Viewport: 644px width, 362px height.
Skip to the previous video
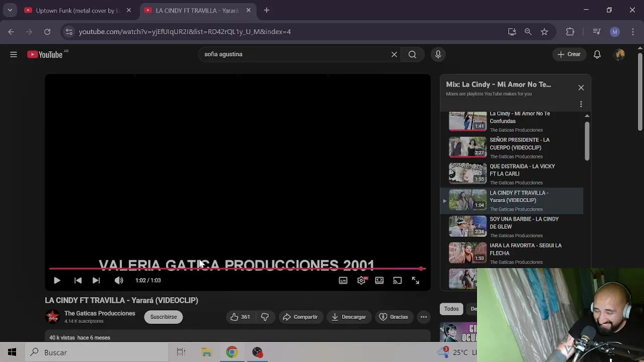pos(78,281)
